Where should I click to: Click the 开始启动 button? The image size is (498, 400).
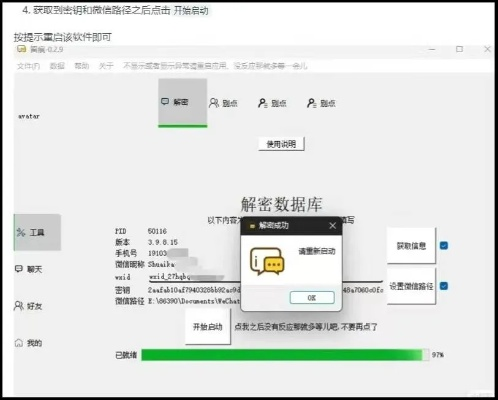tap(208, 327)
